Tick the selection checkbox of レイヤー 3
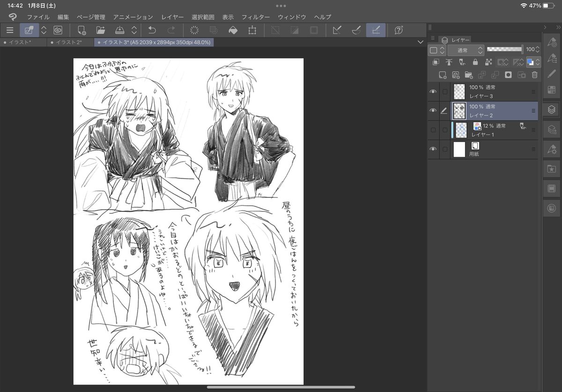Screen dimensions: 562x392 (445, 92)
